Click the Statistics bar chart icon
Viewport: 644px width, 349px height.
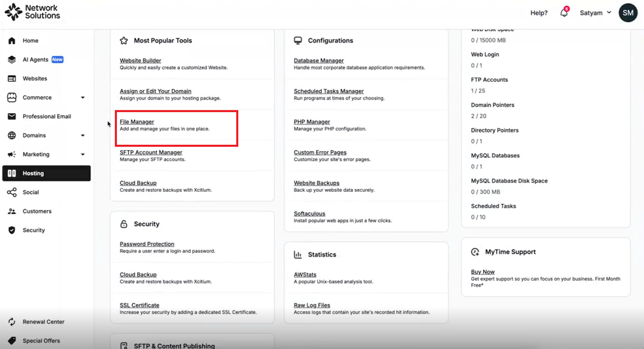pos(298,254)
